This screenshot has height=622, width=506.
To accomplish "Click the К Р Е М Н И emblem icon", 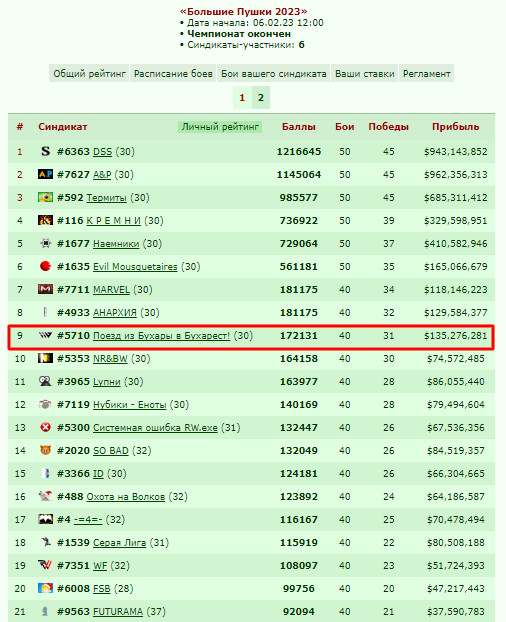I will (46, 220).
